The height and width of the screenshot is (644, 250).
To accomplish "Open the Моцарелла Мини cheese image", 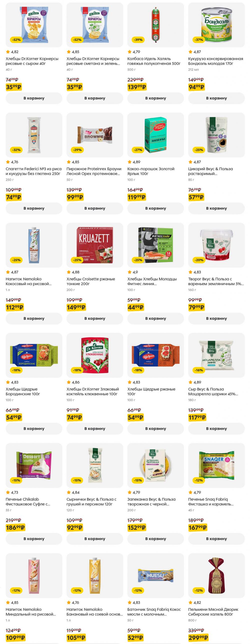I will point(216,355).
